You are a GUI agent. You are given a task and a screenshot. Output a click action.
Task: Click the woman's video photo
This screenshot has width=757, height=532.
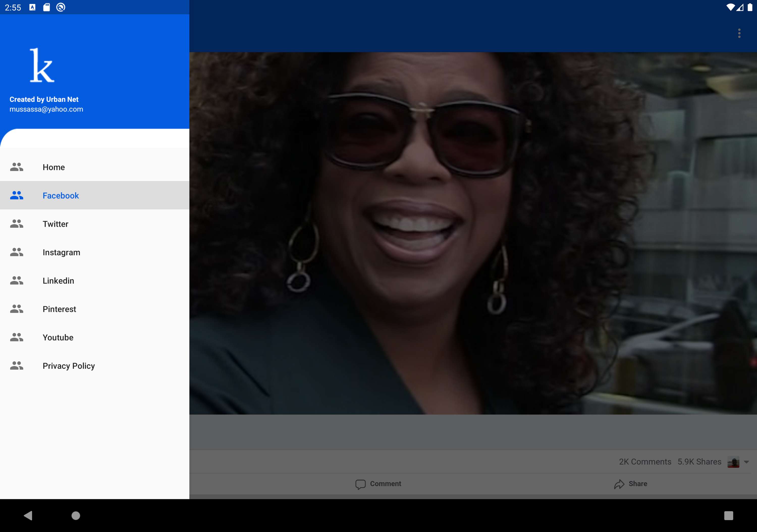point(473,233)
